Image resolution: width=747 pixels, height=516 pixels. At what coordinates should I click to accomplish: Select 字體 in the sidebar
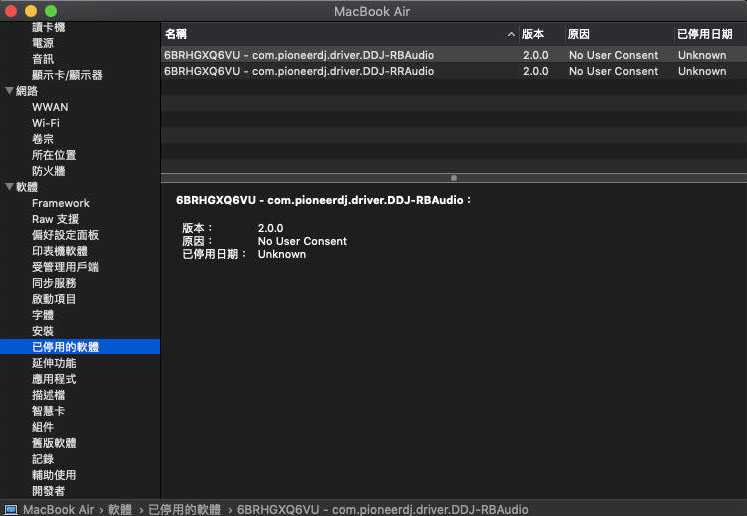click(43, 315)
